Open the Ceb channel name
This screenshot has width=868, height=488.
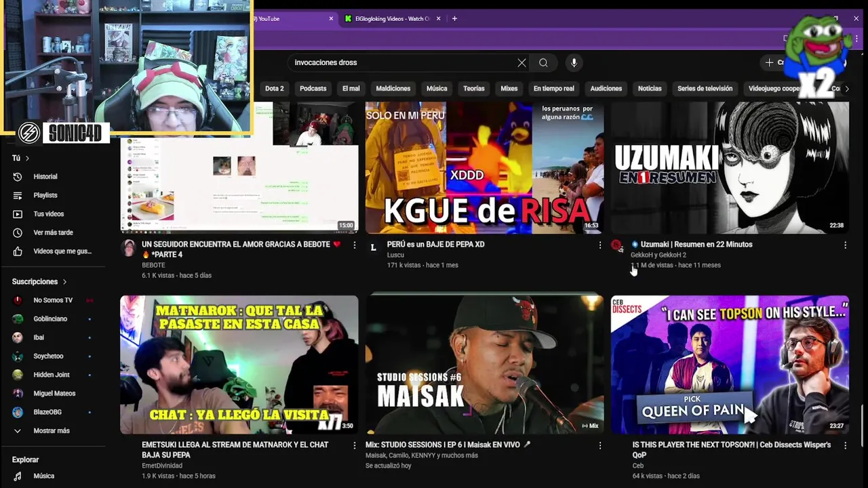click(x=638, y=466)
